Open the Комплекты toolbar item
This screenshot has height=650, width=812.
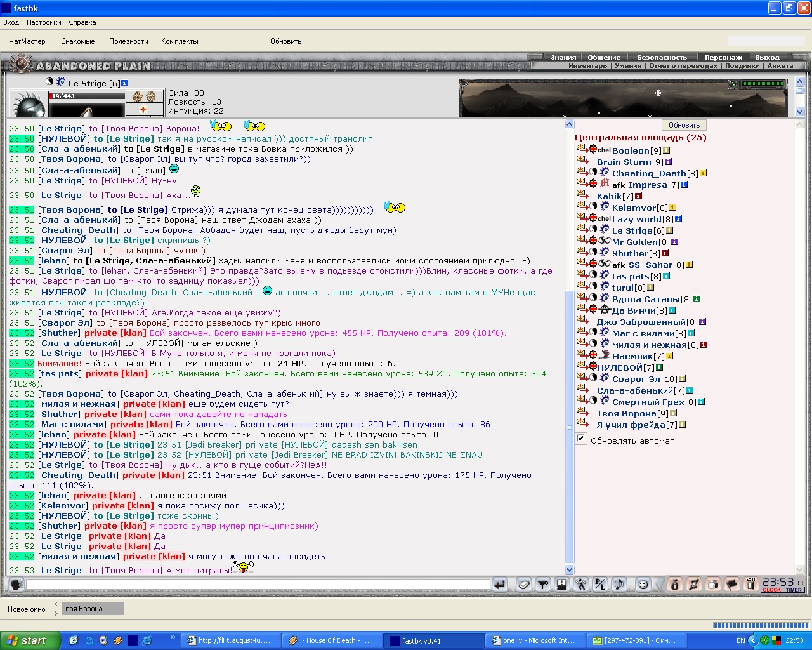[180, 41]
